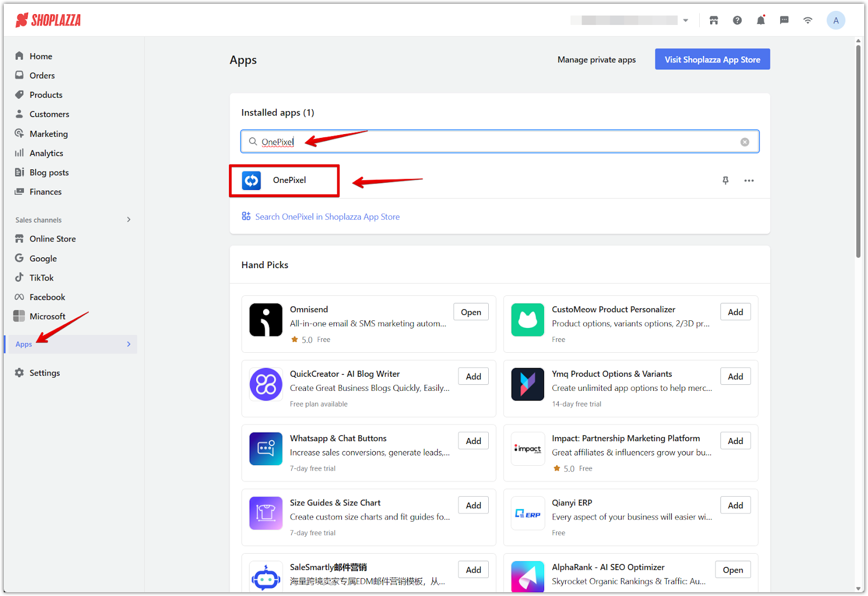Screen dimensions: 868x596
Task: Click the page vertical scrollbar
Action: [858, 152]
